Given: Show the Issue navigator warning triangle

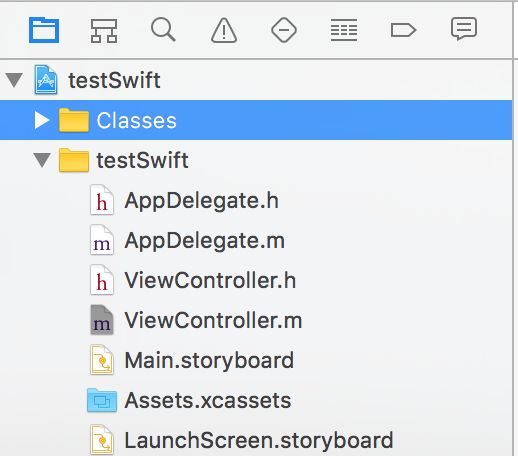Looking at the screenshot, I should coord(224,30).
